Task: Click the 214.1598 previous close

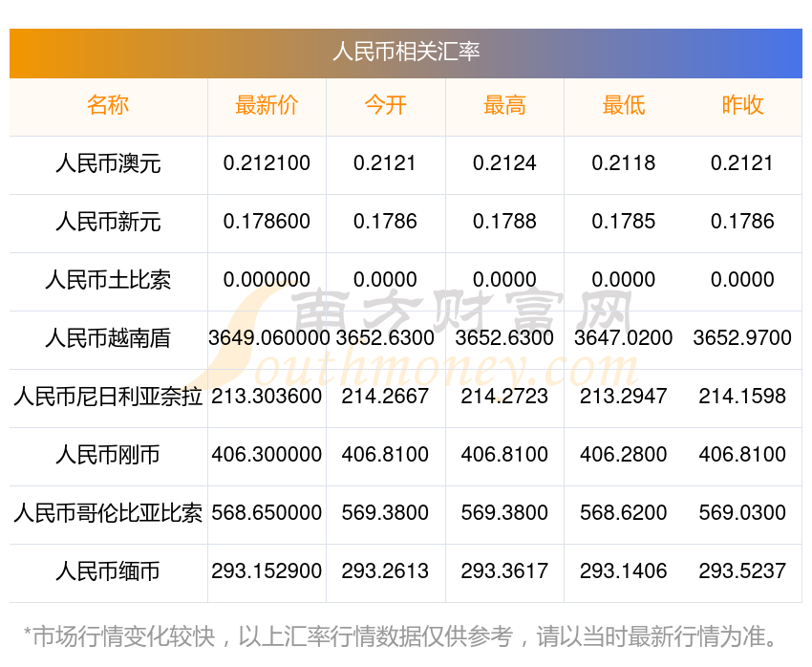Action: pos(742,397)
